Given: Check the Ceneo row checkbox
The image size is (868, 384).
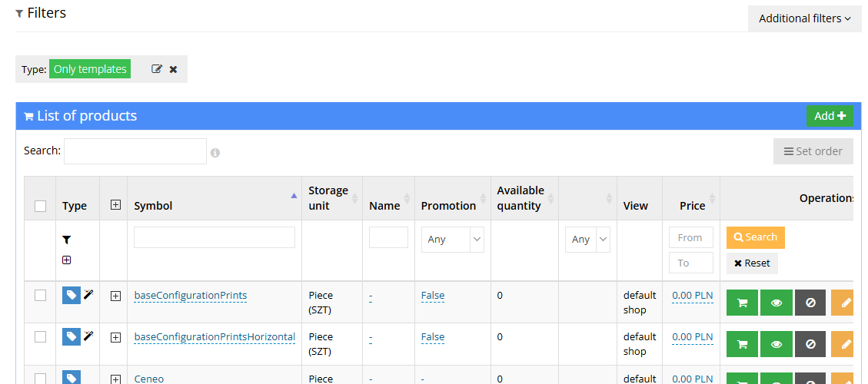Looking at the screenshot, I should coord(41,379).
